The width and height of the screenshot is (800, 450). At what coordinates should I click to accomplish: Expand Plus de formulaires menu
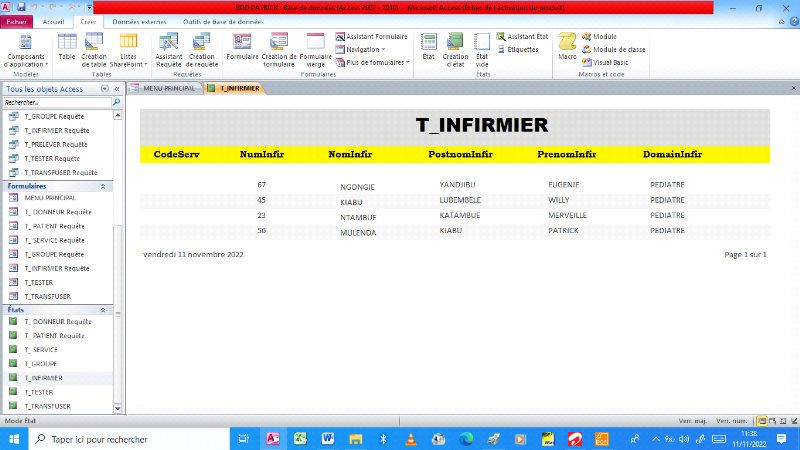(x=372, y=62)
